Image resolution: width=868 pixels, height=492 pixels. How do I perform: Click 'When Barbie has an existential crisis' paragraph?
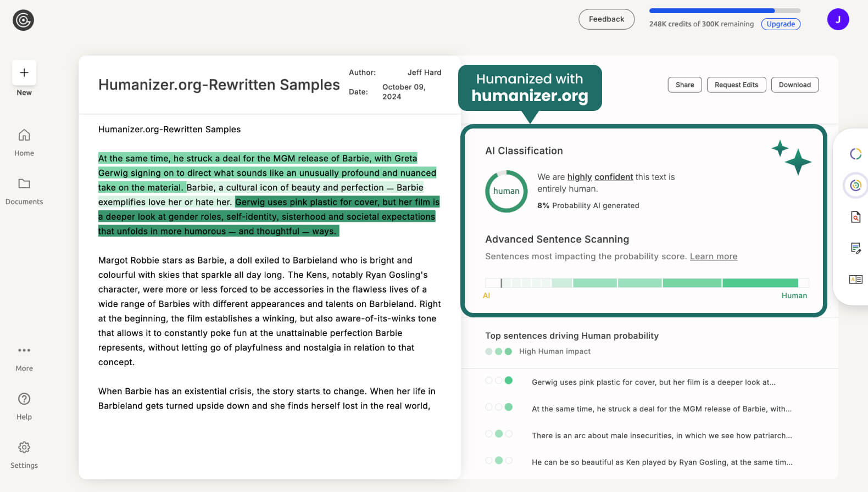(267, 399)
